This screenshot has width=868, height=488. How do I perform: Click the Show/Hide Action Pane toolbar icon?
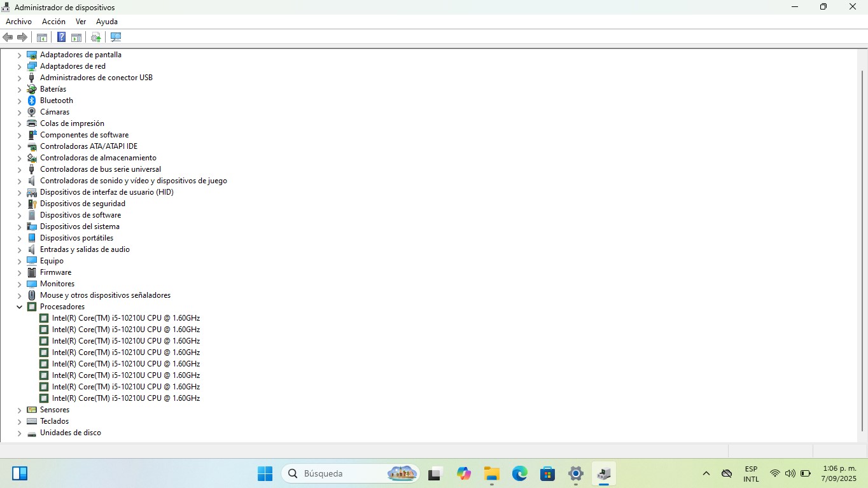pyautogui.click(x=76, y=38)
